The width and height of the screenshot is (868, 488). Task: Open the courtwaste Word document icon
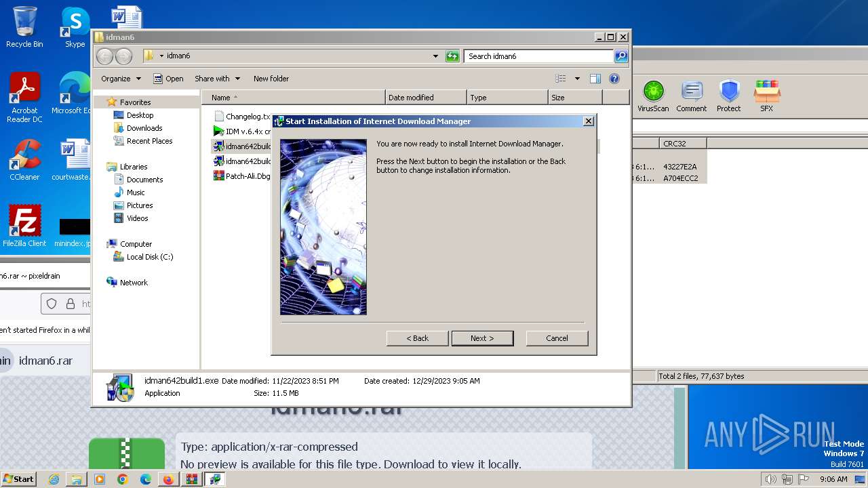[x=71, y=160]
